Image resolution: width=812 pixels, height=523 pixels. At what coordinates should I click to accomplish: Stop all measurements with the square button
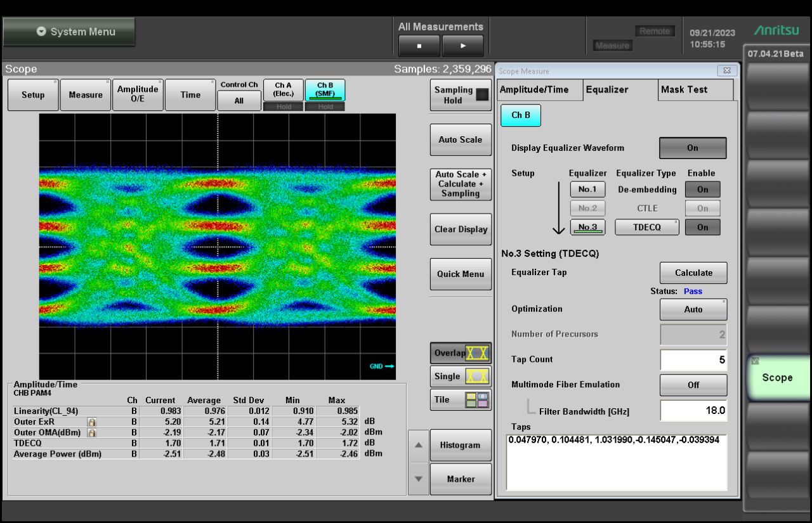point(419,46)
